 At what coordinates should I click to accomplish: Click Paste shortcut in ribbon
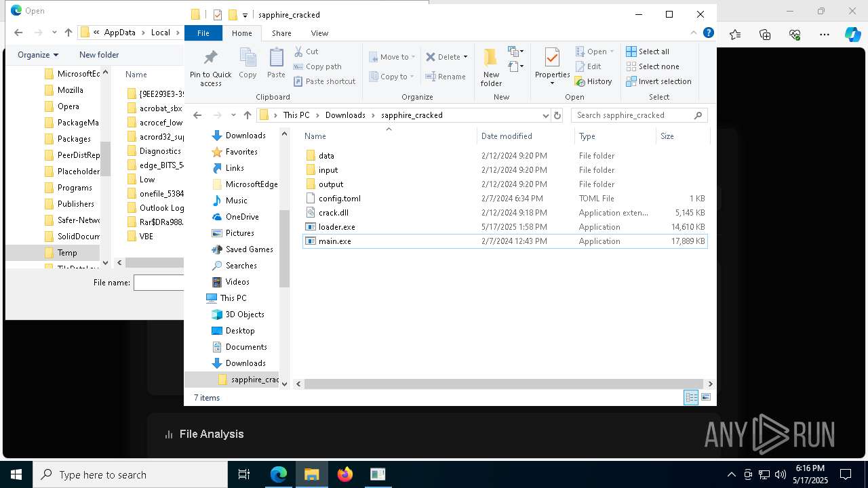[x=324, y=81]
